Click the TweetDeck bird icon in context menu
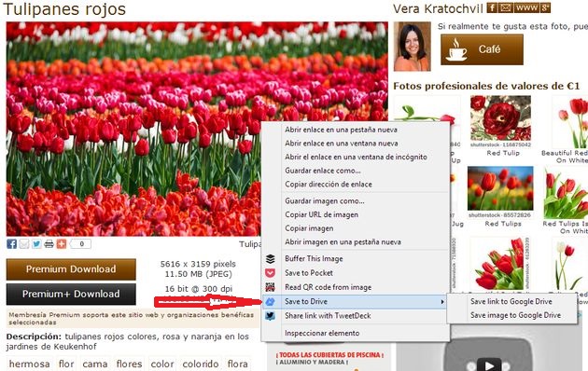 point(270,316)
